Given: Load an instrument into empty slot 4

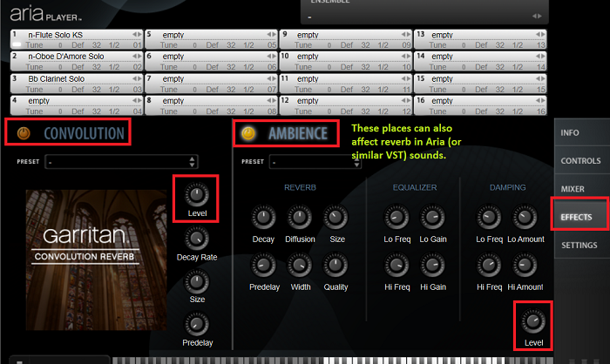Looking at the screenshot, I should [x=77, y=105].
